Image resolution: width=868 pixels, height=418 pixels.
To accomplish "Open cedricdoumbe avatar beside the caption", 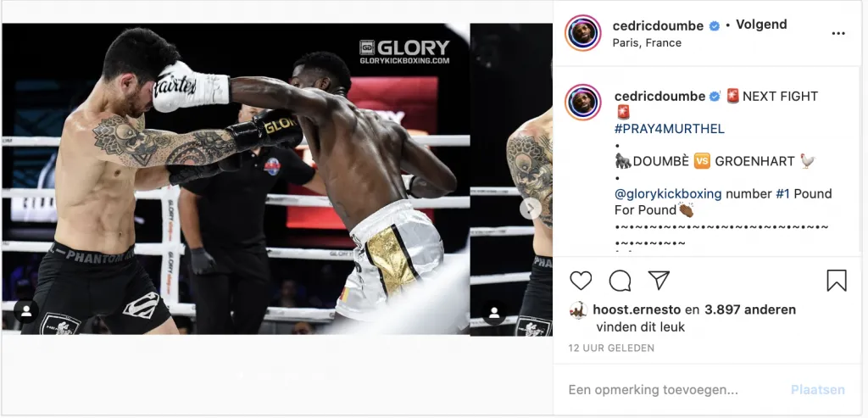I will [583, 103].
